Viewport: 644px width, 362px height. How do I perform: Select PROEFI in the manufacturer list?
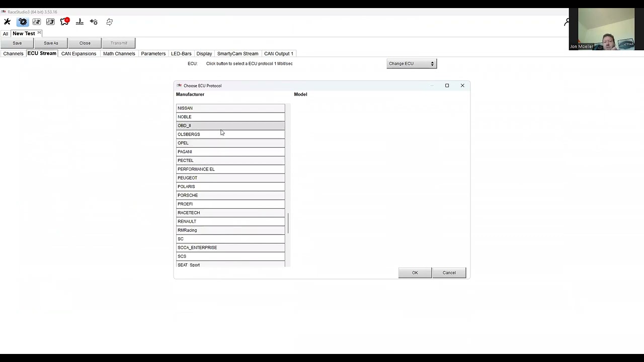pos(230,204)
